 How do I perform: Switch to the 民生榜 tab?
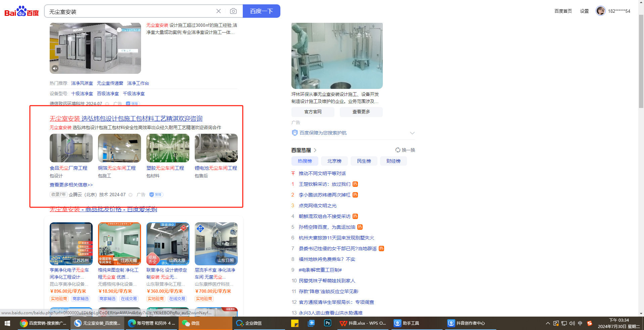(x=364, y=161)
